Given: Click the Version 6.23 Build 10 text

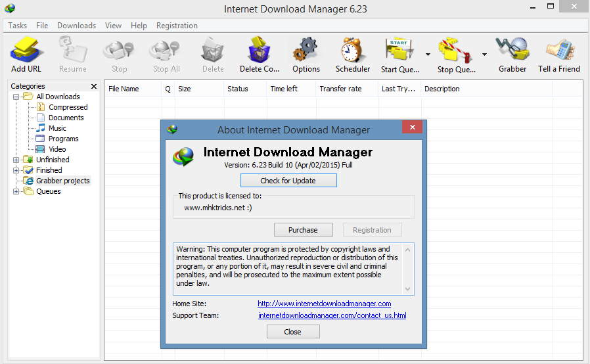Looking at the screenshot, I should (288, 166).
